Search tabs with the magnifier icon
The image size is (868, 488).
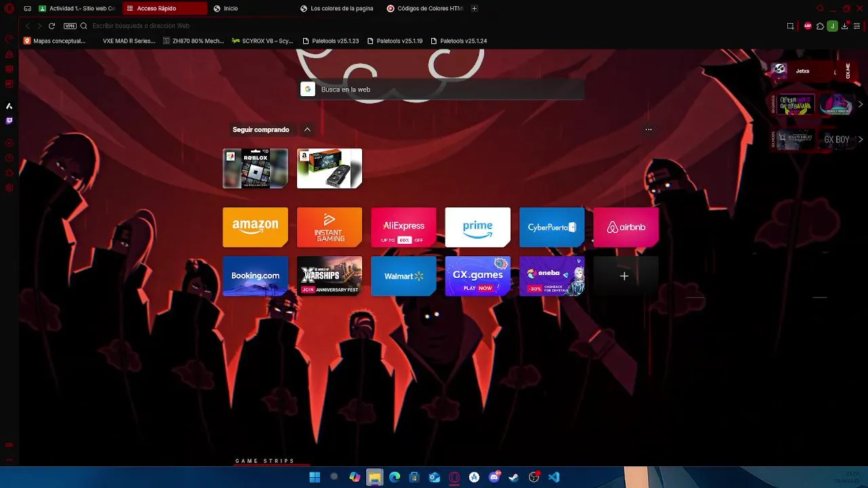820,8
